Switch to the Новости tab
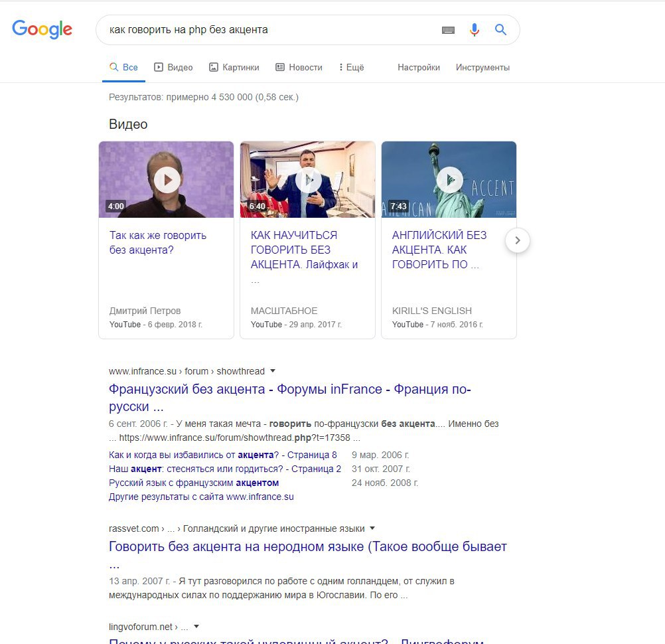Viewport: 665px width, 644px height. coord(299,68)
